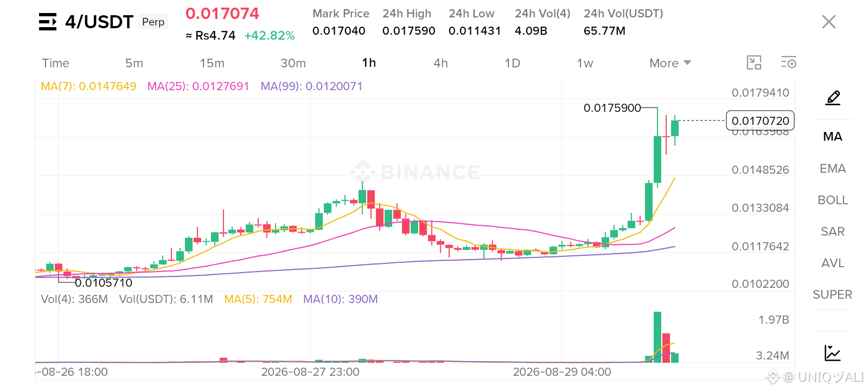Click the MA(99) value label
The image size is (868, 391).
click(311, 86)
